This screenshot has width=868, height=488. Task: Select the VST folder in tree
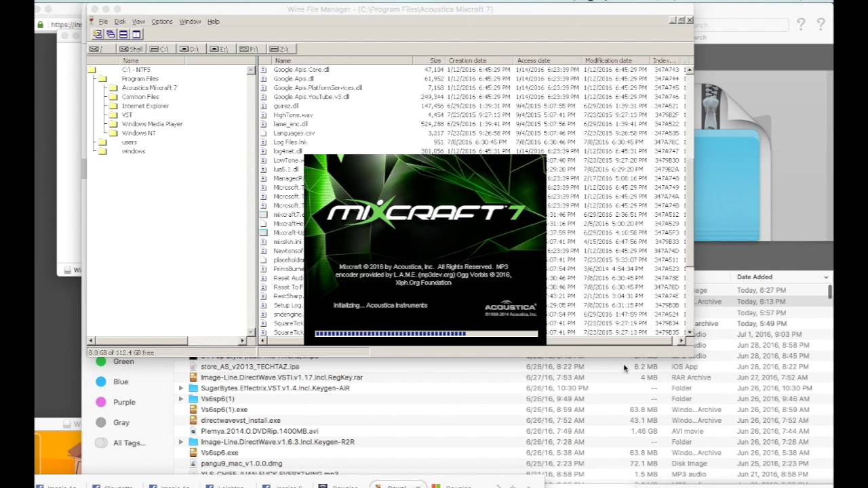(x=127, y=115)
